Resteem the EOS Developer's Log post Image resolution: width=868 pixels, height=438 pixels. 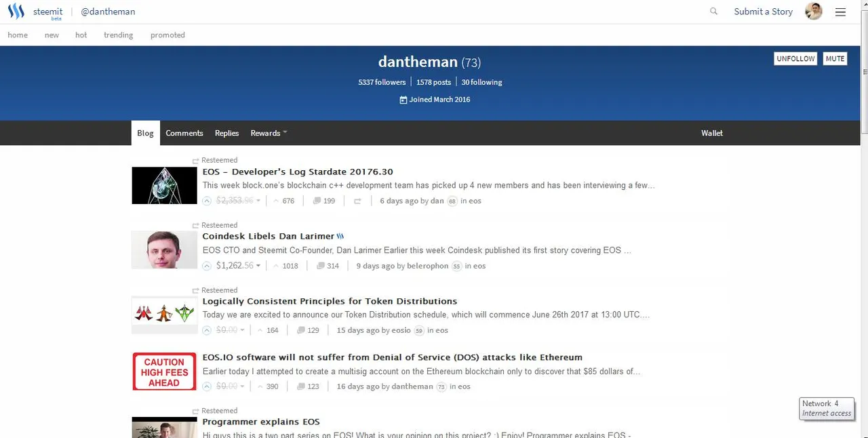coord(357,201)
